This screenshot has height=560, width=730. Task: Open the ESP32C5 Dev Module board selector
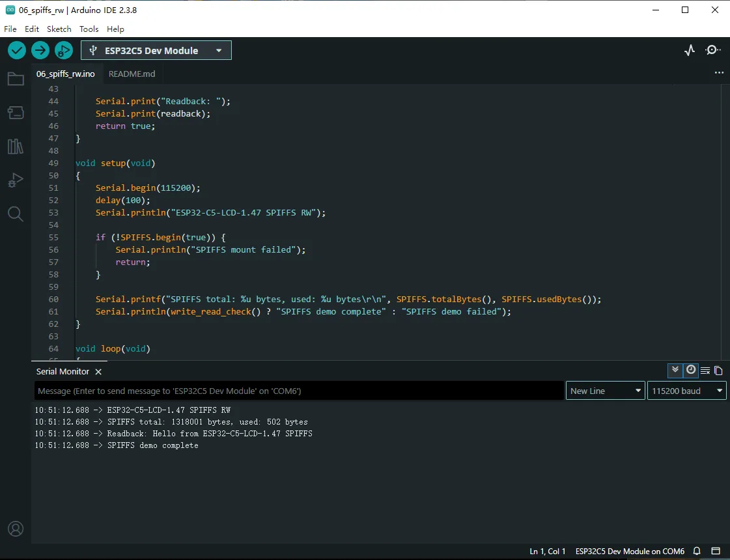(x=156, y=50)
